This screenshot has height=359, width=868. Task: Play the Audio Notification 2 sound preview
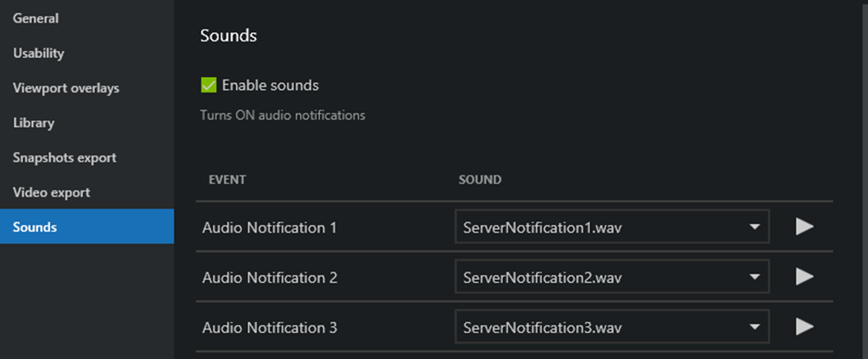coord(804,277)
